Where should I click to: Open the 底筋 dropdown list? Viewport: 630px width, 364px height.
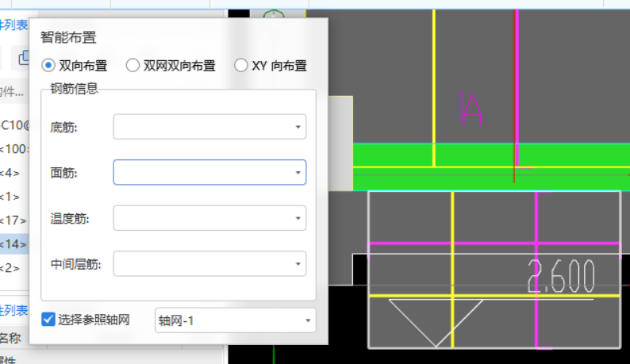298,127
